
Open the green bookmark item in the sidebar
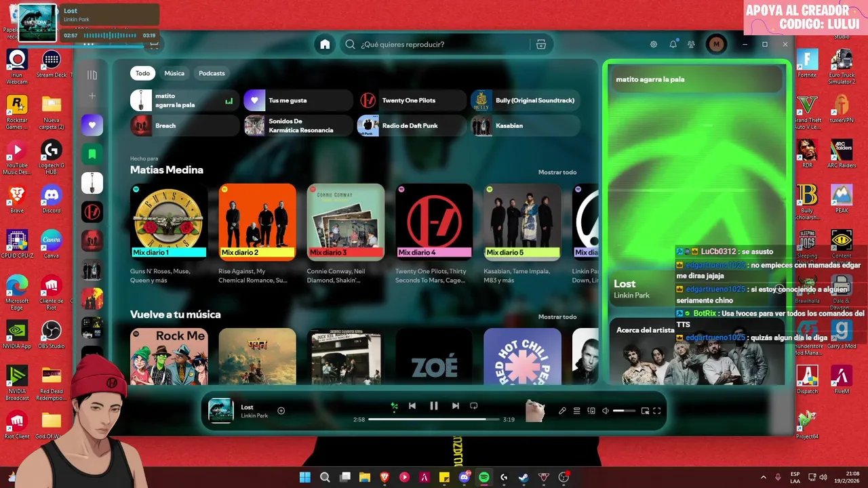point(92,154)
